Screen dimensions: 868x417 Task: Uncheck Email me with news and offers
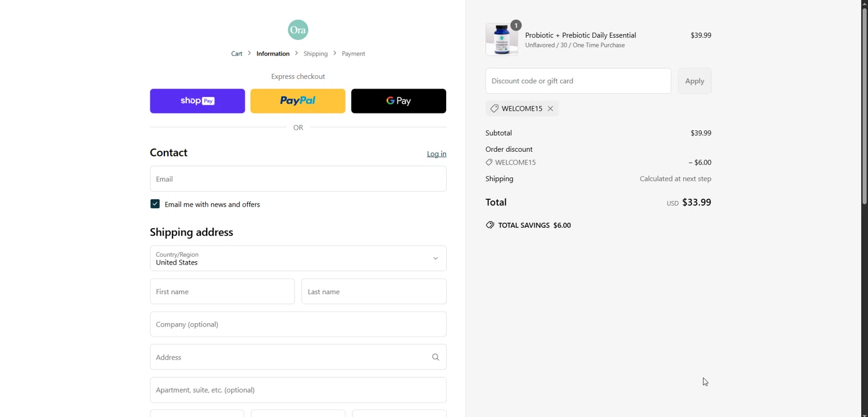pos(155,204)
